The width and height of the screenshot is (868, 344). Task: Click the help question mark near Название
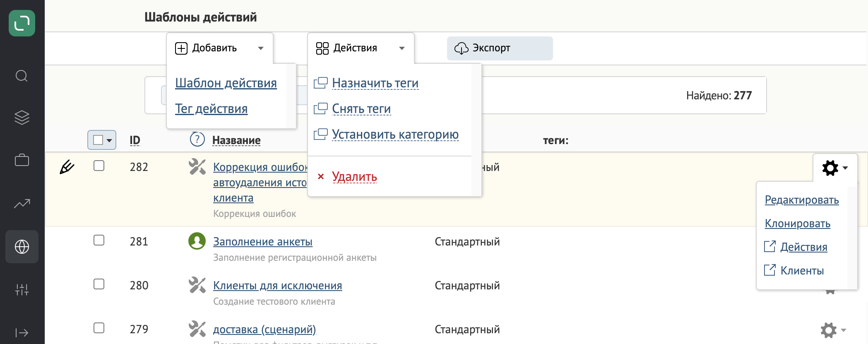pos(197,139)
